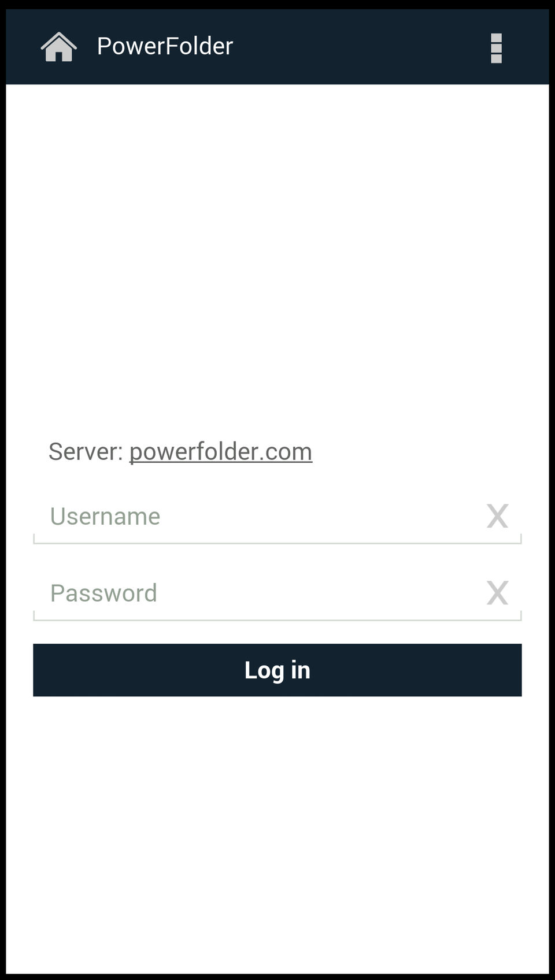Screen dimensions: 555x980
Task: Erase username text using the X icon
Action: point(497,516)
